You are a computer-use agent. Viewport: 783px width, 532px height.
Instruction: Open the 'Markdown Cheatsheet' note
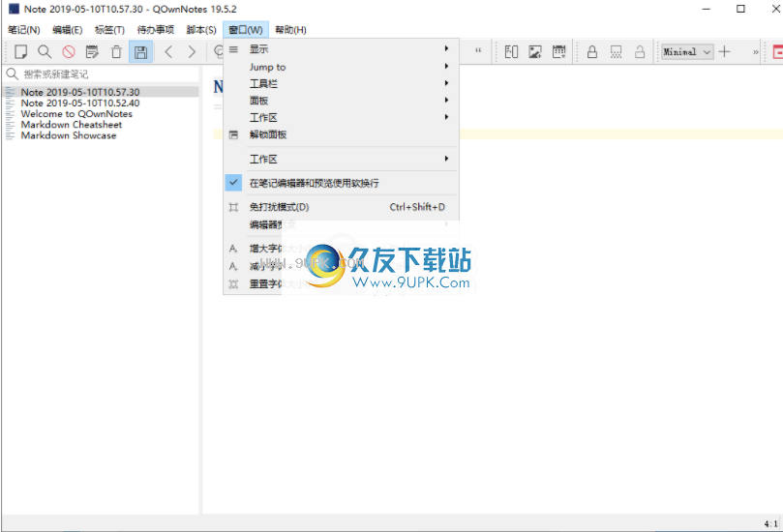pos(101,125)
